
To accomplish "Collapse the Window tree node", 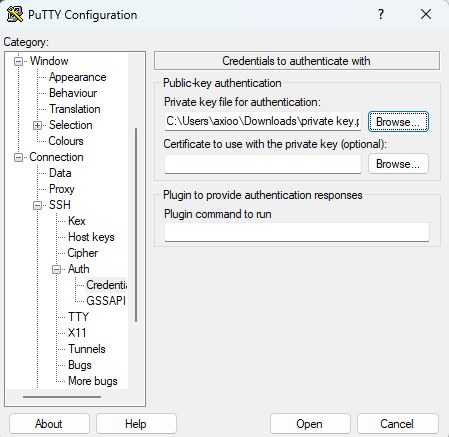I will point(19,61).
